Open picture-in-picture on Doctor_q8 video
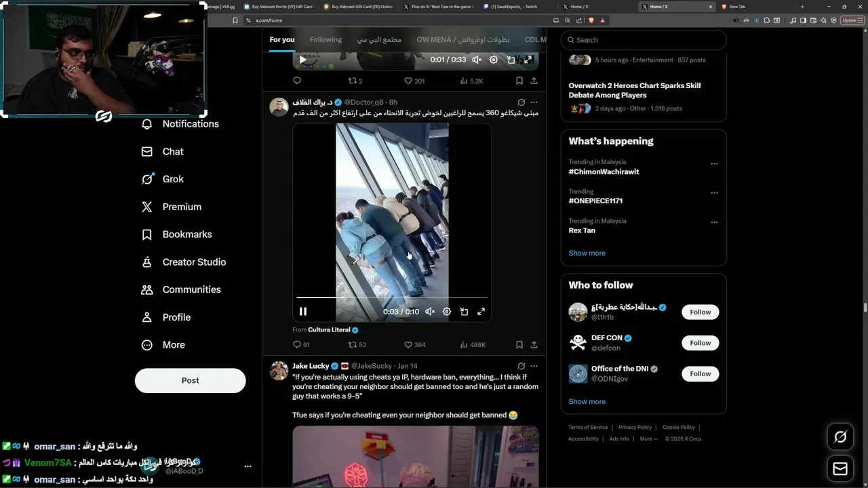 point(464,312)
